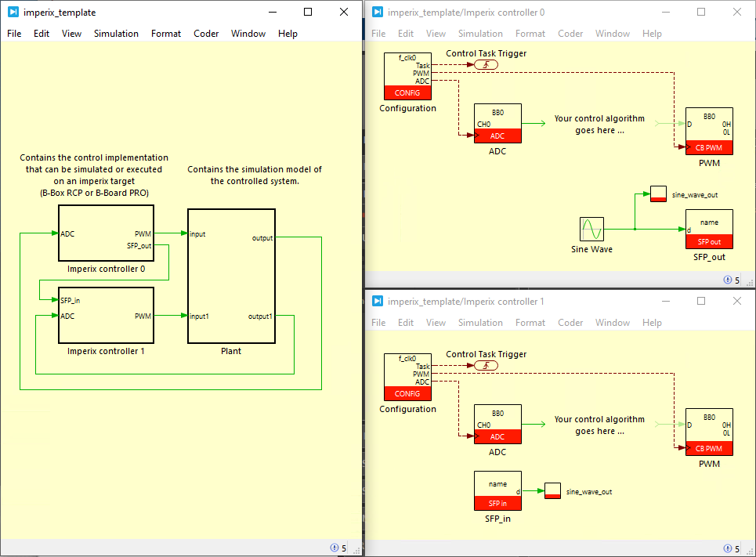Open Edit menu in imperix_template window
The image size is (756, 557).
pyautogui.click(x=42, y=33)
